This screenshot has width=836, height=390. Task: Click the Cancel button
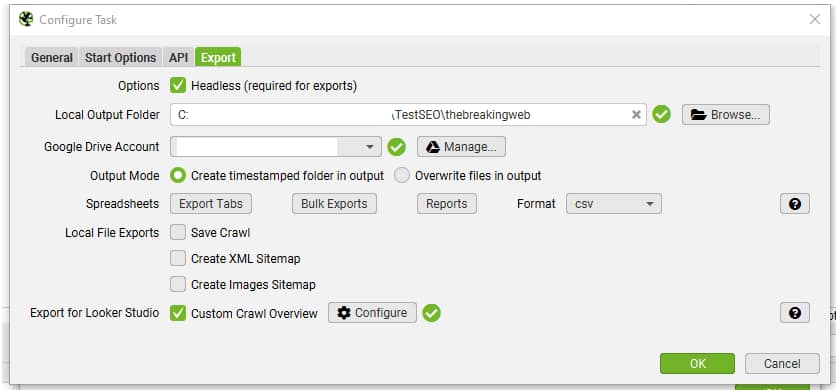[x=782, y=363]
